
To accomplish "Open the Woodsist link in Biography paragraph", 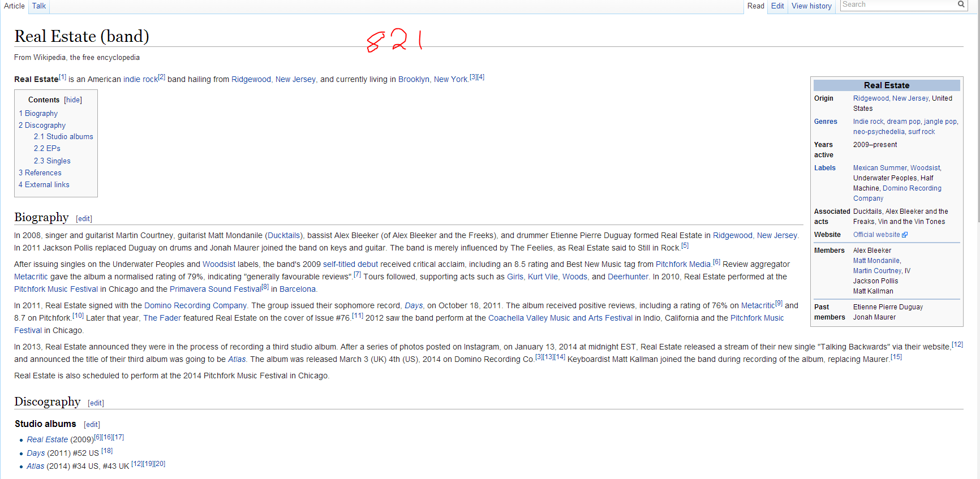I will [219, 264].
